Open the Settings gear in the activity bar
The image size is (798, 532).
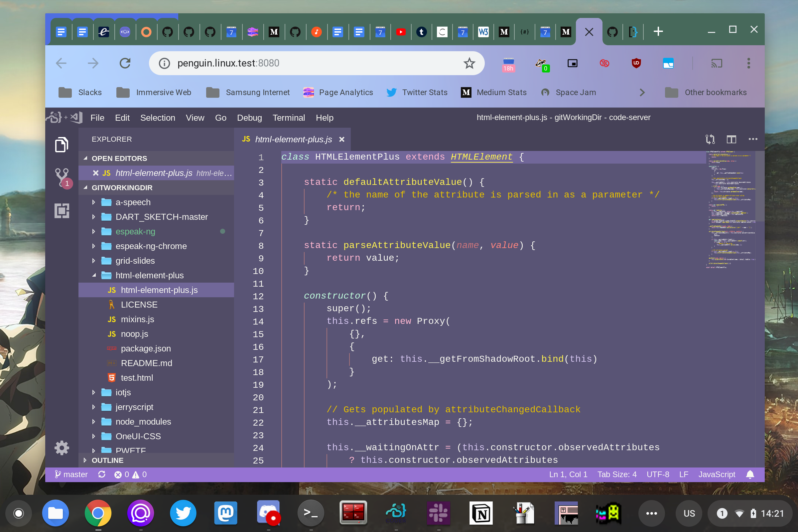pyautogui.click(x=62, y=448)
